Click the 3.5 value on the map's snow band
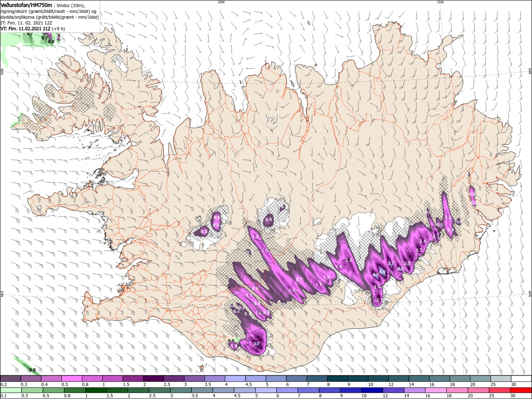532x399 pixels. [x=407, y=264]
